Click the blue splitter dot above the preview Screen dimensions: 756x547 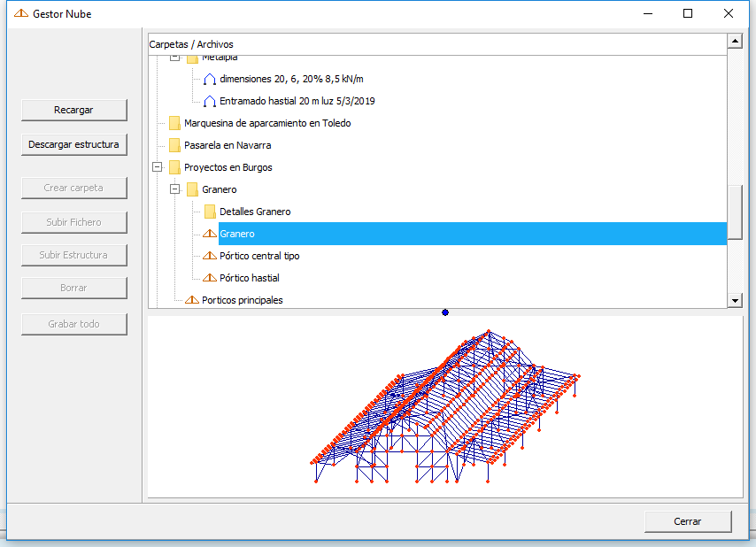(445, 312)
